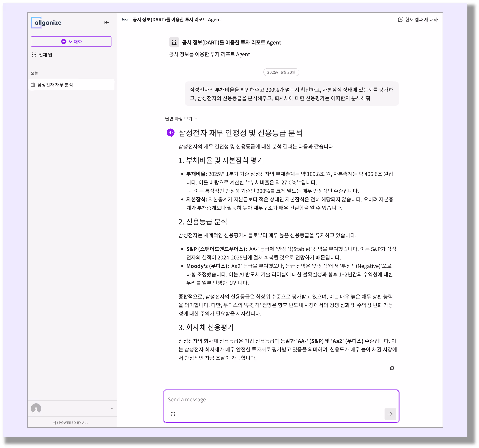
Task: Click heading 삼성전자 재무 안정성 및 신용등급 분석
Action: (x=240, y=133)
